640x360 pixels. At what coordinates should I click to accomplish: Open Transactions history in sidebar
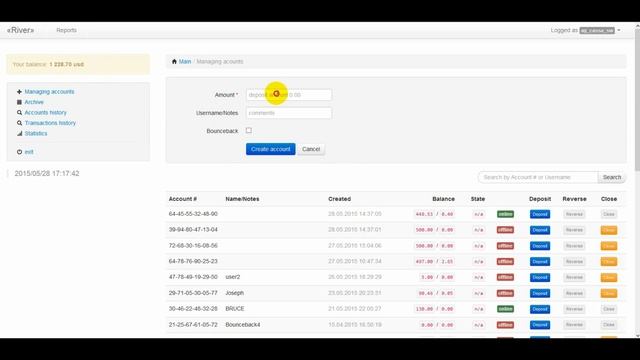pyautogui.click(x=50, y=123)
